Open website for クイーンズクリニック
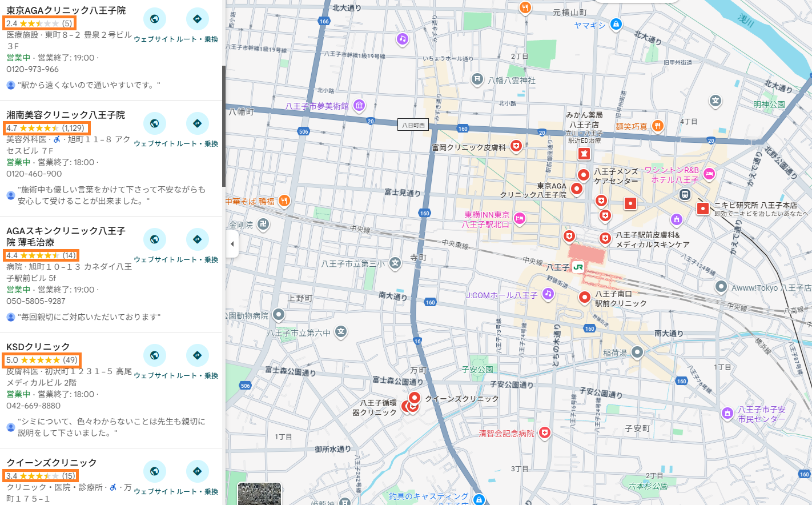812x505 pixels. point(154,471)
